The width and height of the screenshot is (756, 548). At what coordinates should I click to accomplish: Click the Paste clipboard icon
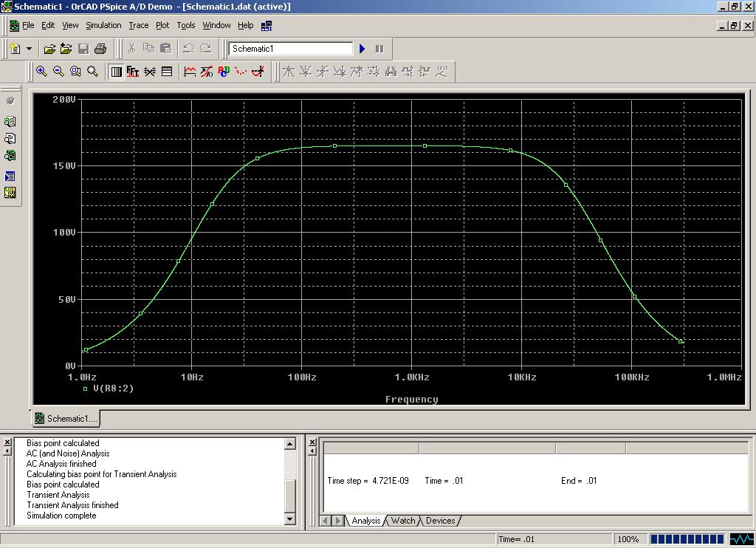(165, 48)
